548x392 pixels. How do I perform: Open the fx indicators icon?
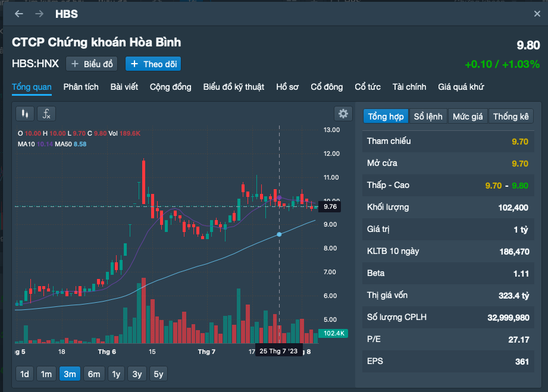point(46,114)
